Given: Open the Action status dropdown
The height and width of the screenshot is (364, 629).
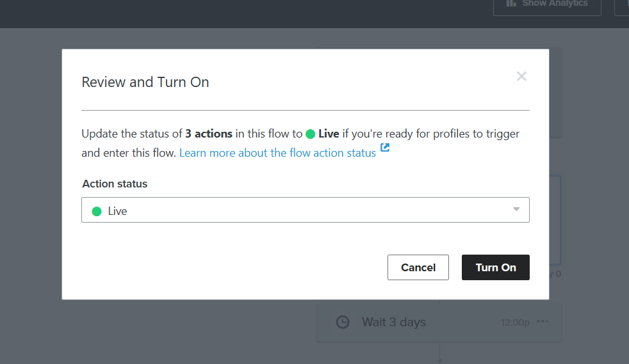Looking at the screenshot, I should [x=306, y=210].
